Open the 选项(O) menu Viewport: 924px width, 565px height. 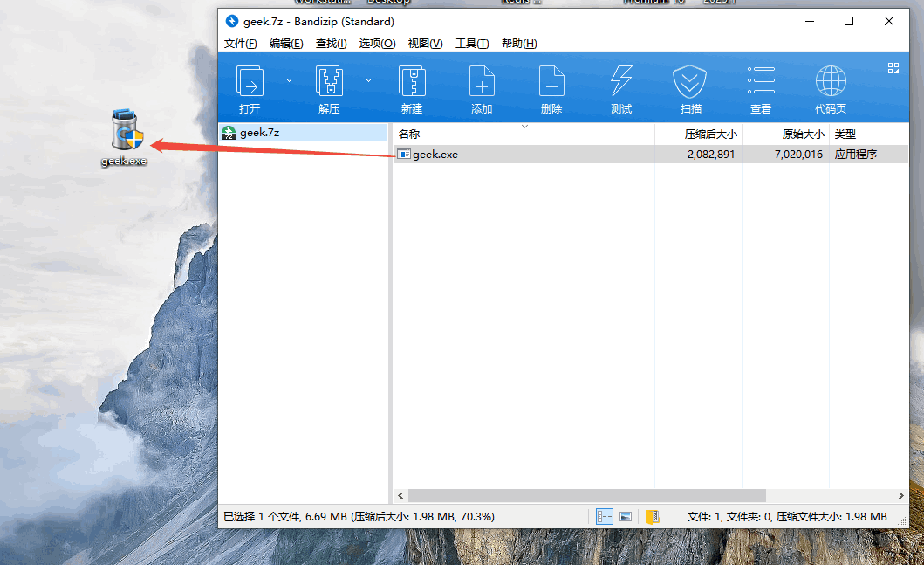coord(377,43)
